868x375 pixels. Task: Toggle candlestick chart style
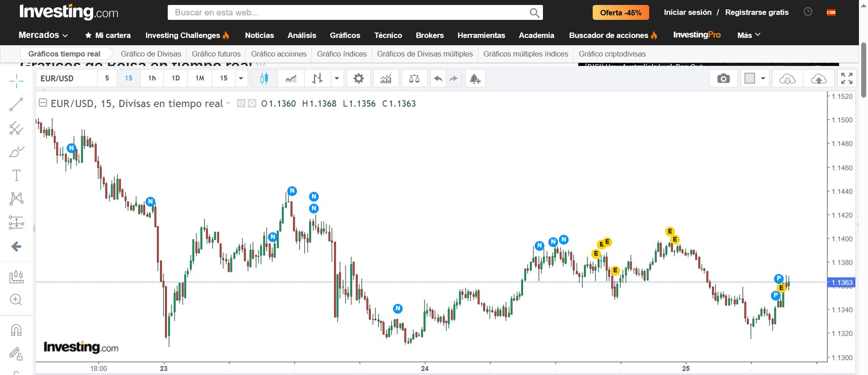(264, 79)
